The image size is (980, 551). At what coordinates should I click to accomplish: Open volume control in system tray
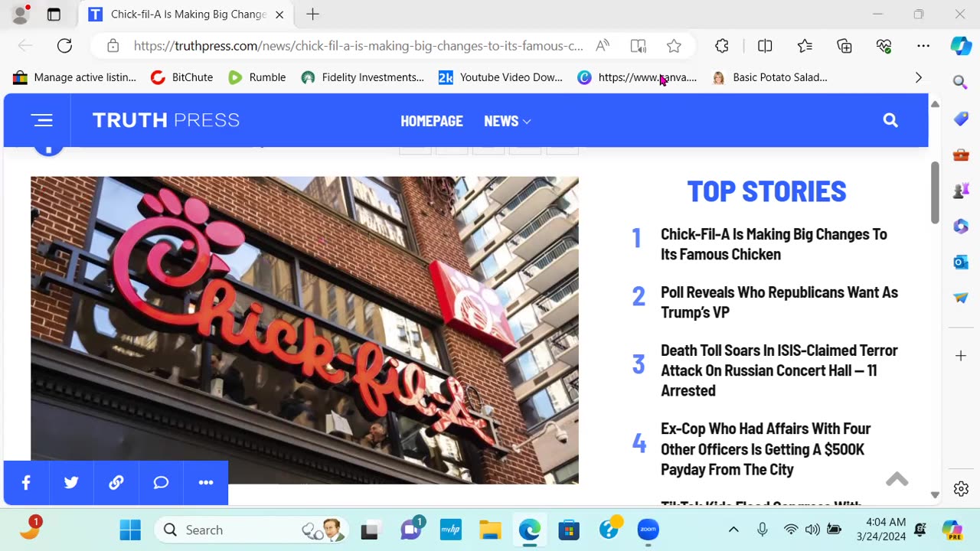point(812,530)
